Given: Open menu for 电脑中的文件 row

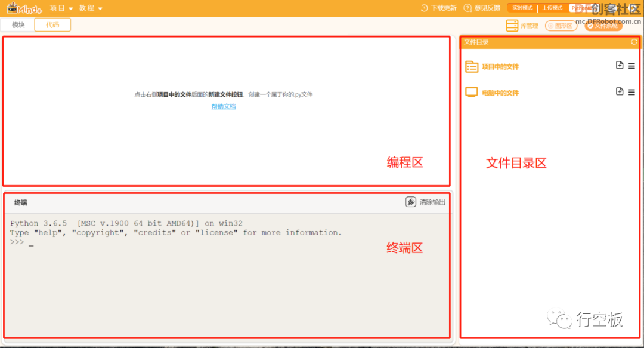Looking at the screenshot, I should pos(631,92).
